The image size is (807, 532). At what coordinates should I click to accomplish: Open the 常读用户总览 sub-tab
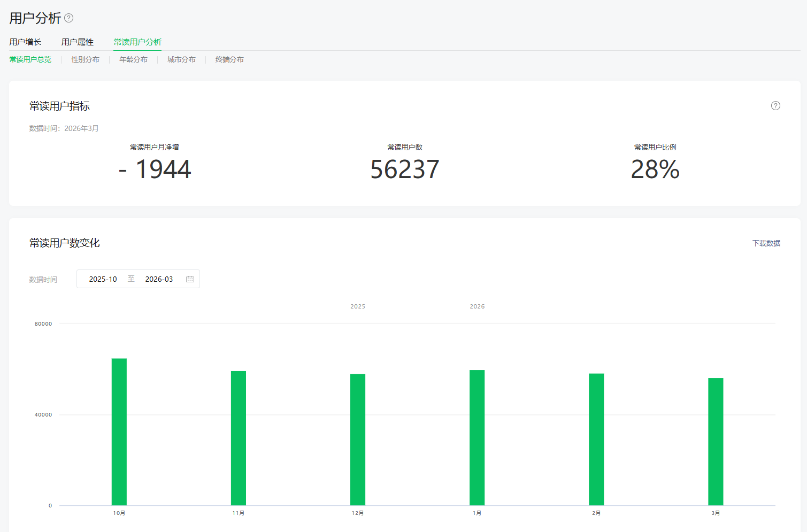[x=30, y=59]
